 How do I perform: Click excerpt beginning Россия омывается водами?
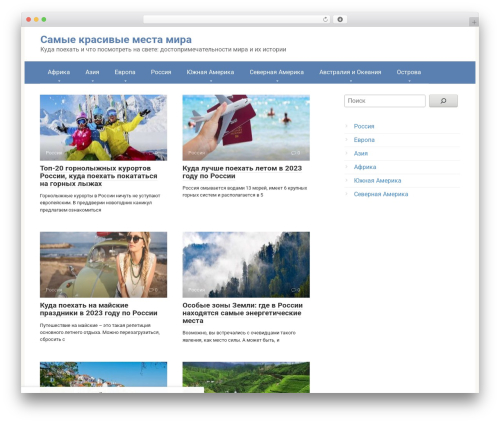coord(245,192)
